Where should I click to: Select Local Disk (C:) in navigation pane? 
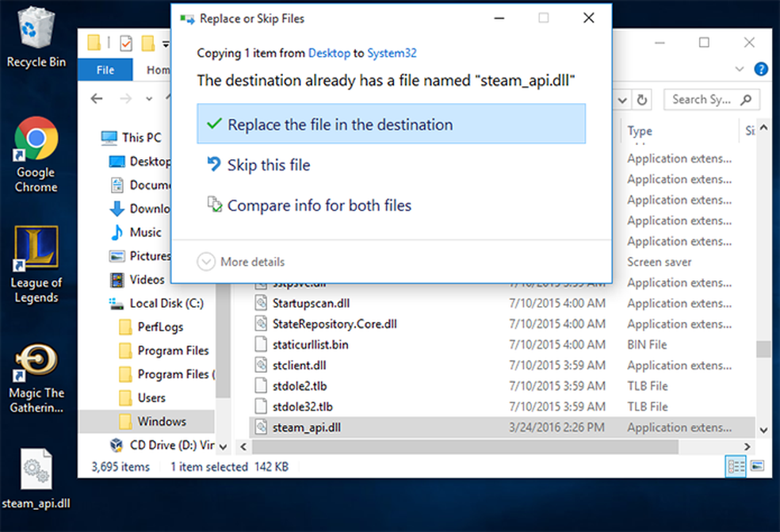click(x=156, y=303)
